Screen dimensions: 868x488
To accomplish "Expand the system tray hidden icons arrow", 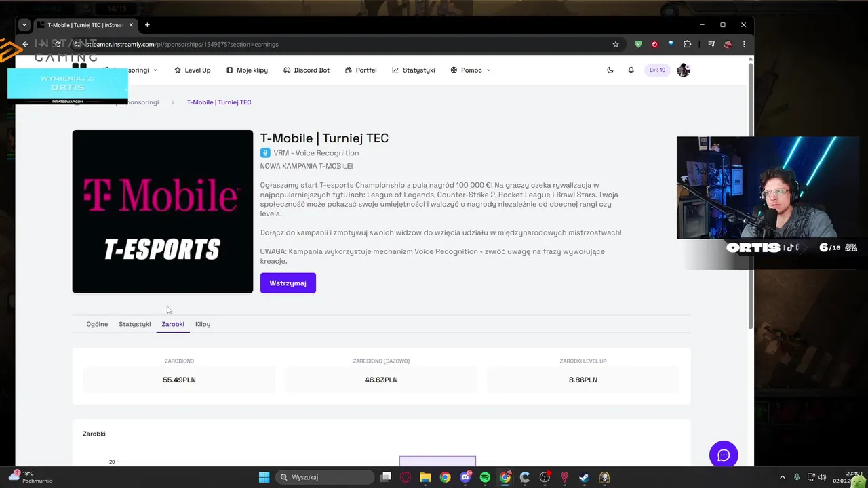I will click(782, 477).
